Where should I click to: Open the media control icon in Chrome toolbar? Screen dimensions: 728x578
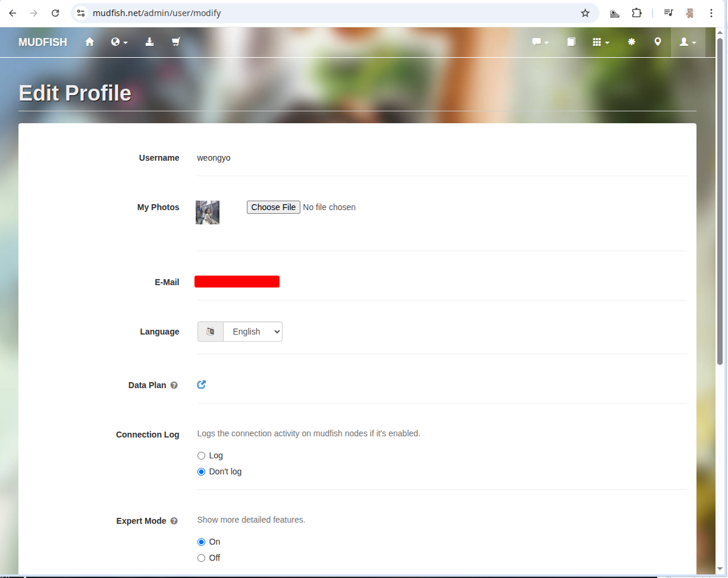click(x=669, y=13)
